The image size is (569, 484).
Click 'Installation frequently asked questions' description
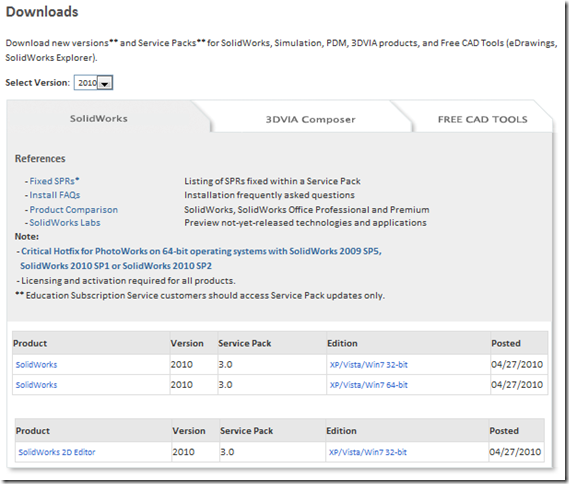(269, 195)
